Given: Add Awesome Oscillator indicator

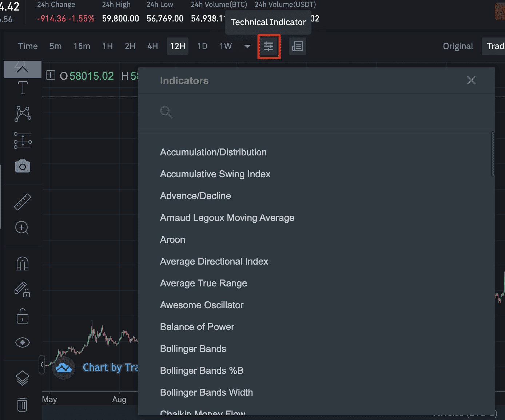Looking at the screenshot, I should click(202, 305).
